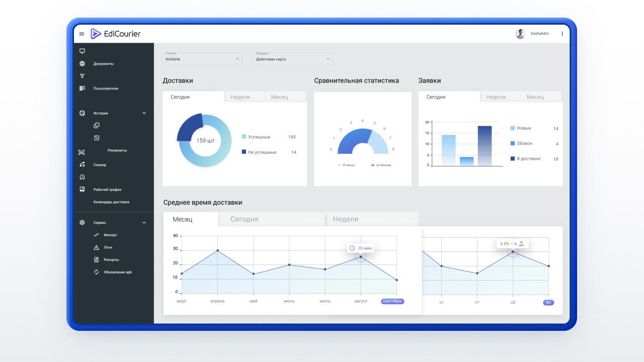Switch to Неделя tab in Заявки
This screenshot has height=362, width=644.
pos(501,97)
